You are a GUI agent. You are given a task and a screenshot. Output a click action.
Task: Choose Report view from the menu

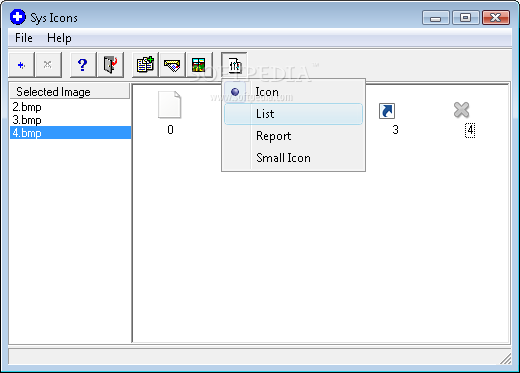click(293, 136)
